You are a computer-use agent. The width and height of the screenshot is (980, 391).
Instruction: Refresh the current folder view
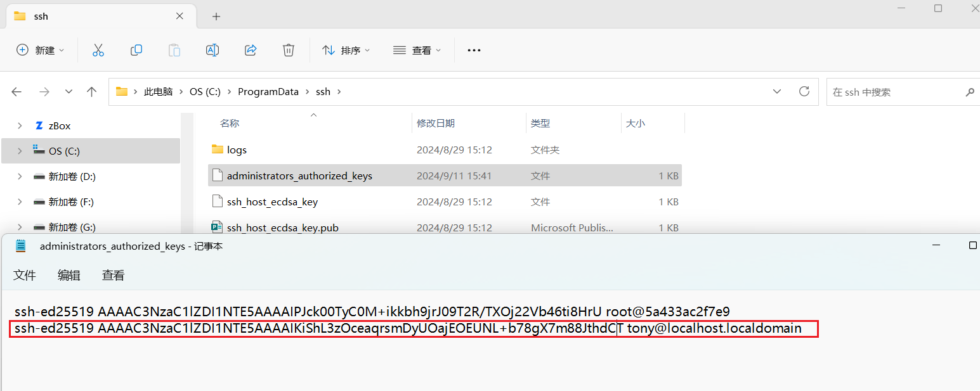tap(804, 91)
